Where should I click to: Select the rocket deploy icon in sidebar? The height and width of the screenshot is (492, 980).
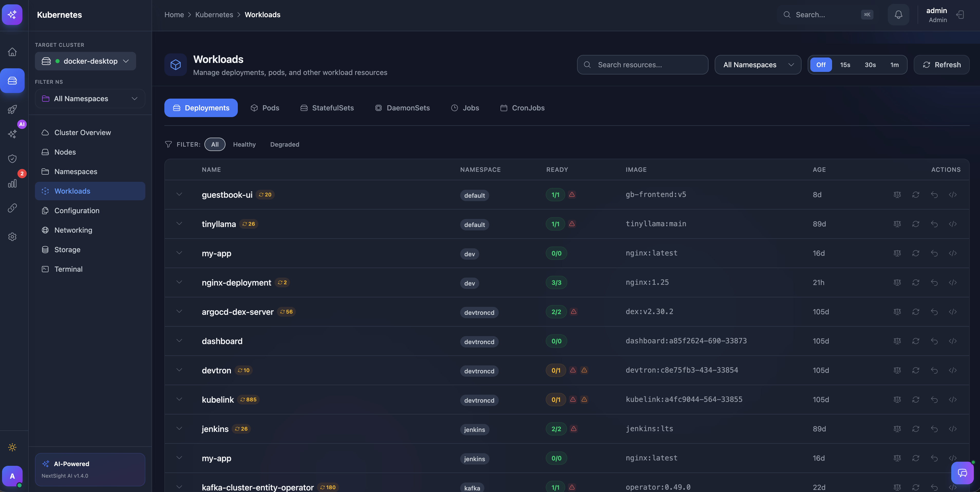click(13, 109)
